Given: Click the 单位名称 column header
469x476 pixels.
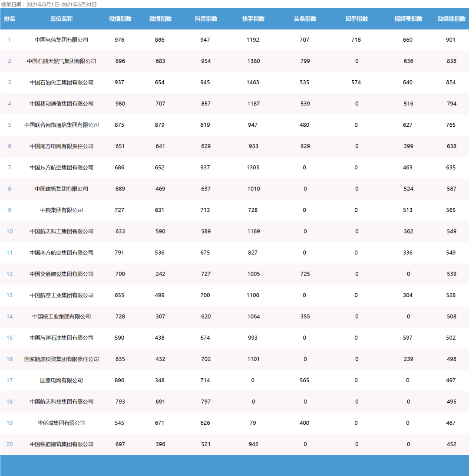Looking at the screenshot, I should click(61, 19).
